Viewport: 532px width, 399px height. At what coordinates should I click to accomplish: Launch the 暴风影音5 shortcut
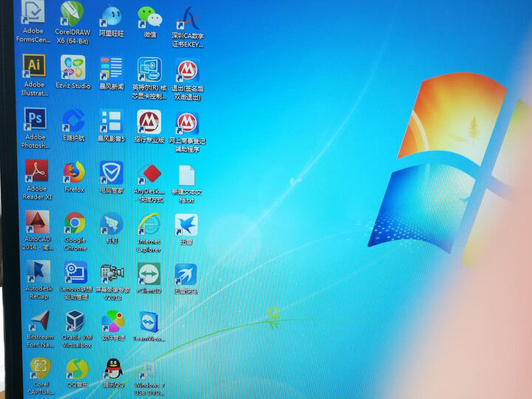click(x=112, y=121)
